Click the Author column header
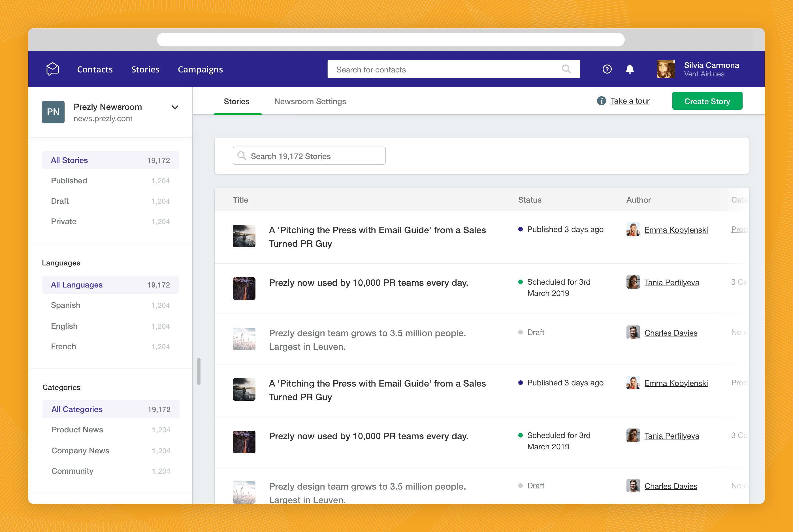Image resolution: width=793 pixels, height=532 pixels. coord(639,200)
